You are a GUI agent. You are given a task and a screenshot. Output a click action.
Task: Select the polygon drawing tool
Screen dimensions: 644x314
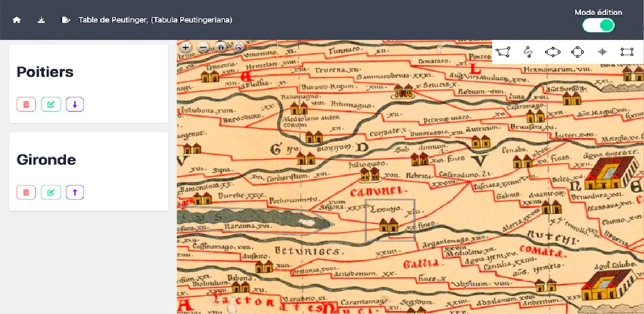tap(503, 52)
